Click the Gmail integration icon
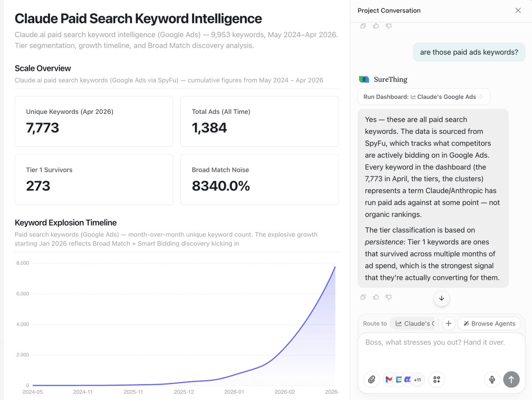This screenshot has width=532, height=400. (x=389, y=380)
